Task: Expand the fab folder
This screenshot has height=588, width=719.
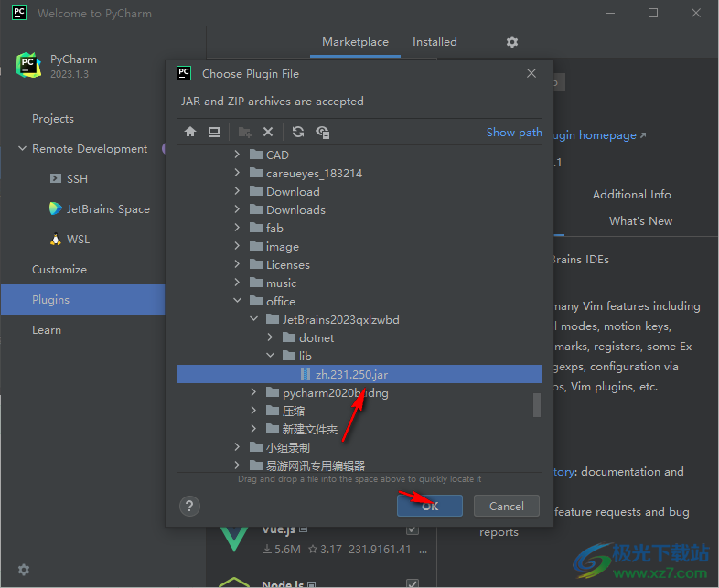Action: 237,228
